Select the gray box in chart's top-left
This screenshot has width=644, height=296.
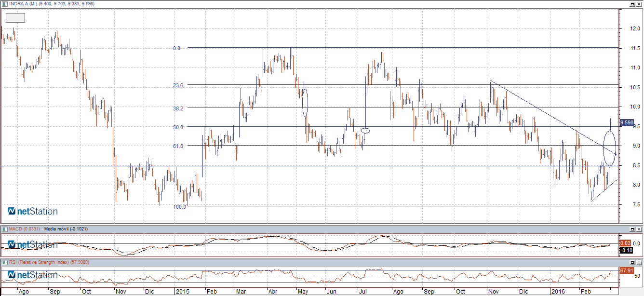pyautogui.click(x=15, y=18)
